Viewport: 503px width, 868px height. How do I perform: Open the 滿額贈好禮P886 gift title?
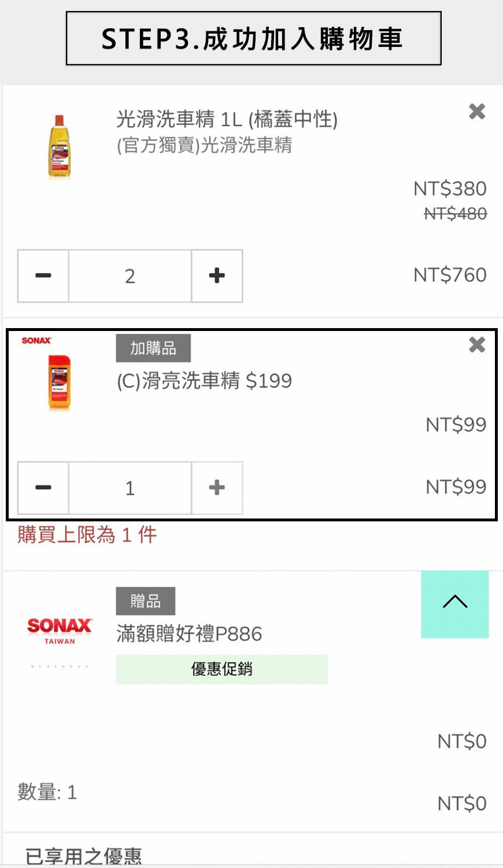click(x=189, y=634)
